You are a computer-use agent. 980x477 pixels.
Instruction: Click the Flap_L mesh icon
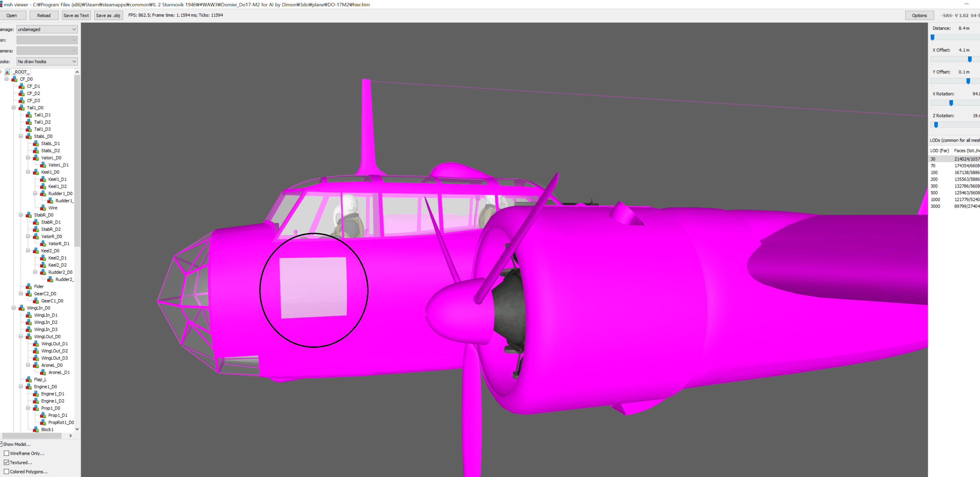click(29, 379)
